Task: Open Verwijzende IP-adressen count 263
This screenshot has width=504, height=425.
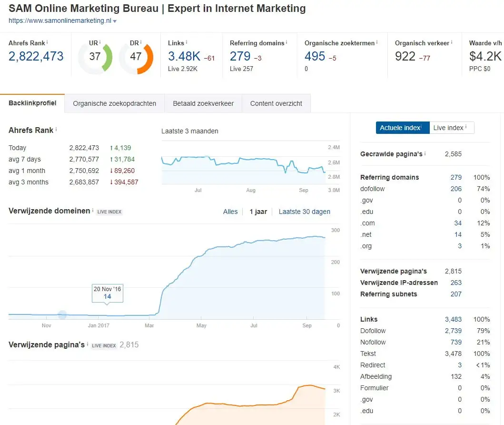Action: coord(456,283)
